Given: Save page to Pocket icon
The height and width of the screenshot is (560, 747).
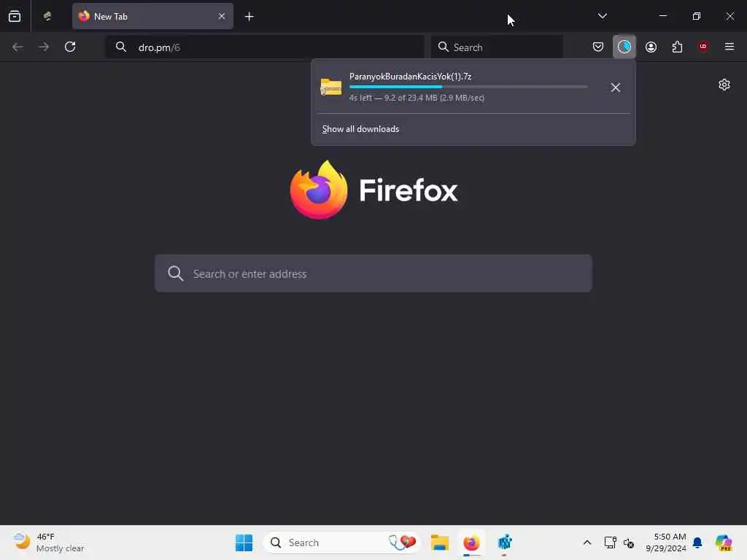Looking at the screenshot, I should pyautogui.click(x=598, y=47).
